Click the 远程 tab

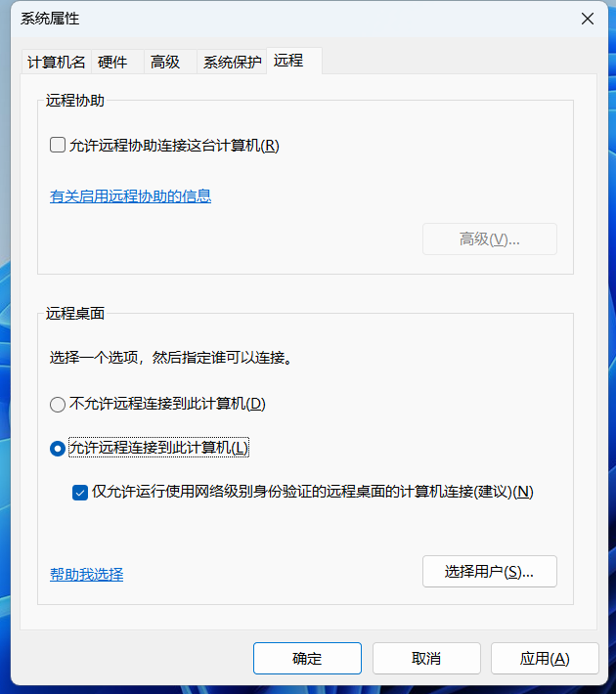click(x=294, y=61)
